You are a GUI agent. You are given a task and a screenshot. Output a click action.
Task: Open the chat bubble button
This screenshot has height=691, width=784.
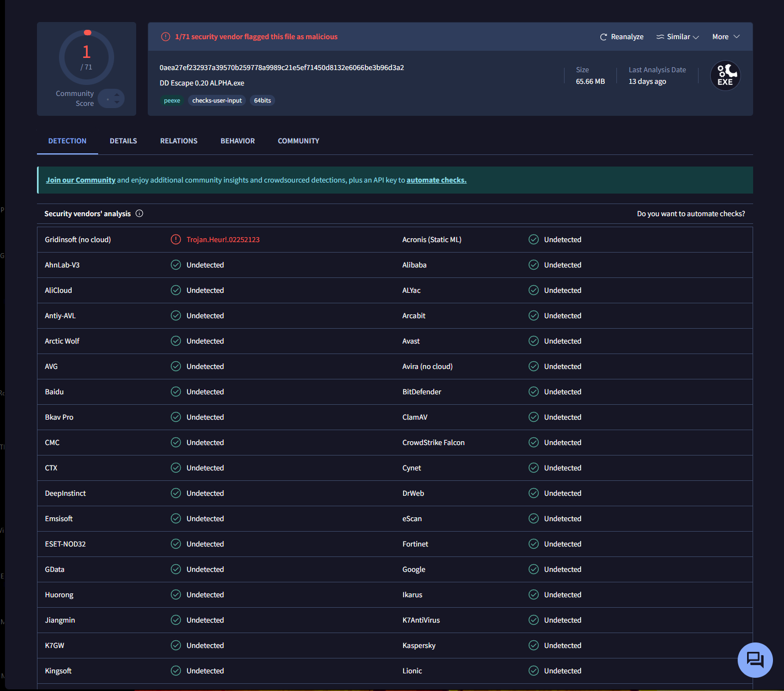pyautogui.click(x=755, y=660)
